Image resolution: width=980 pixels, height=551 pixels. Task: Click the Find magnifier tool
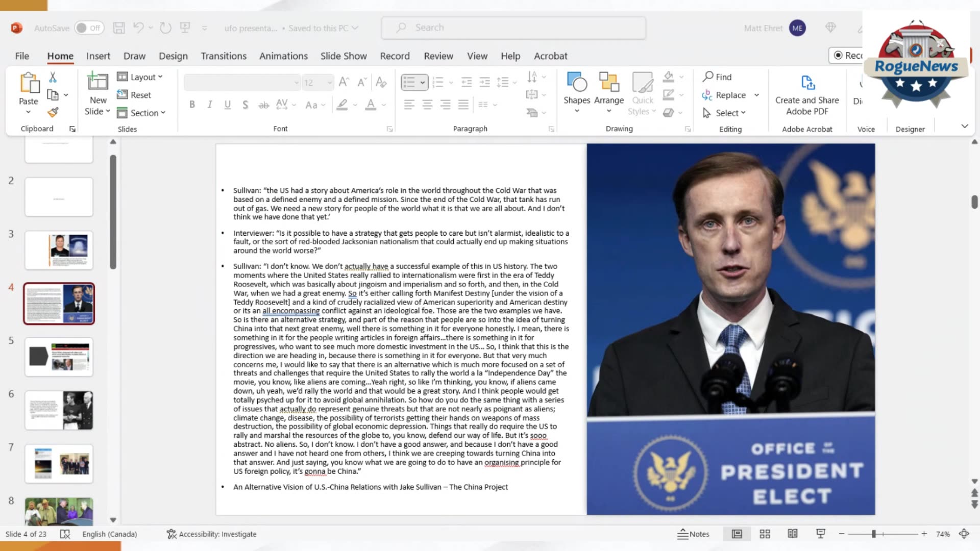pyautogui.click(x=717, y=77)
